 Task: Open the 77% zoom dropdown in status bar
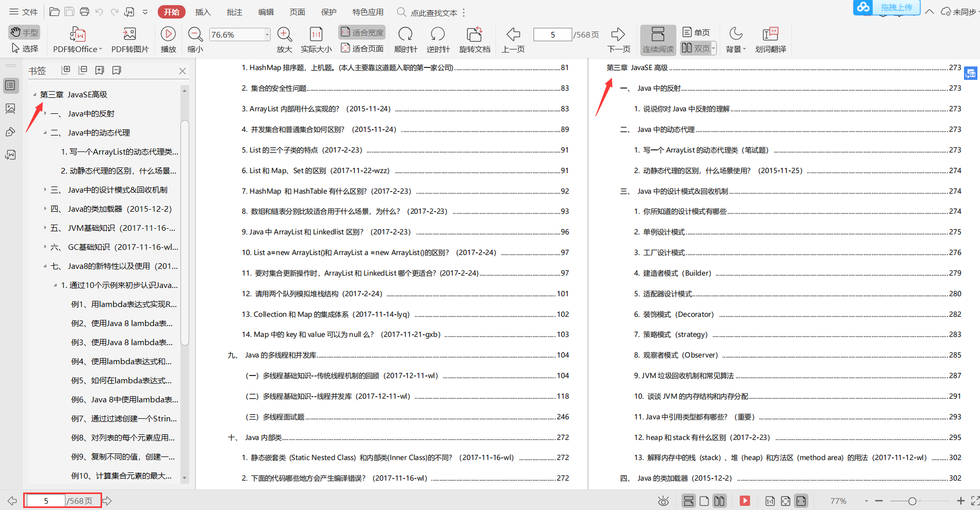[x=866, y=501]
